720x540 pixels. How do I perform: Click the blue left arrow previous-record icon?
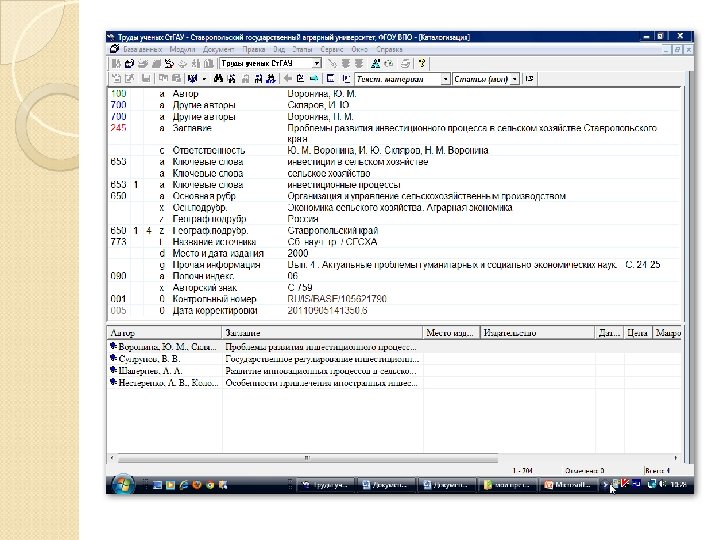(x=288, y=79)
